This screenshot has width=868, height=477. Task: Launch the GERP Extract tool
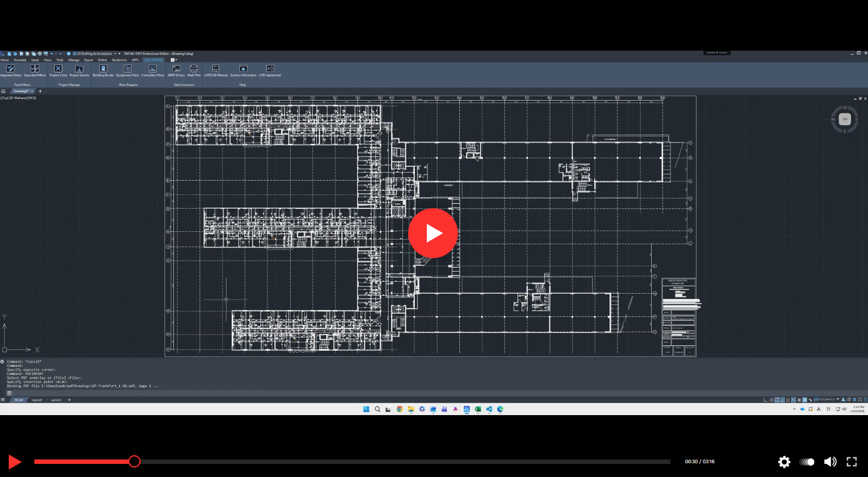[176, 69]
